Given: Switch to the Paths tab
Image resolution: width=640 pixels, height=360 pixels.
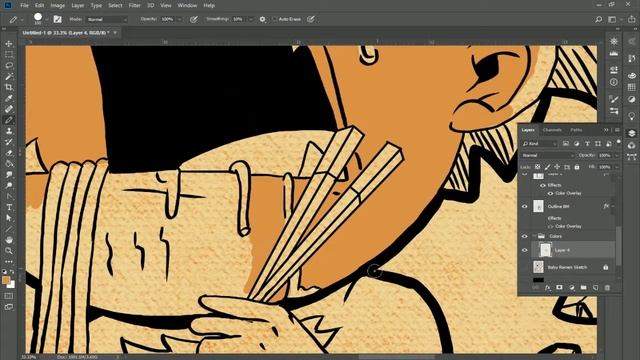Looking at the screenshot, I should (x=576, y=130).
